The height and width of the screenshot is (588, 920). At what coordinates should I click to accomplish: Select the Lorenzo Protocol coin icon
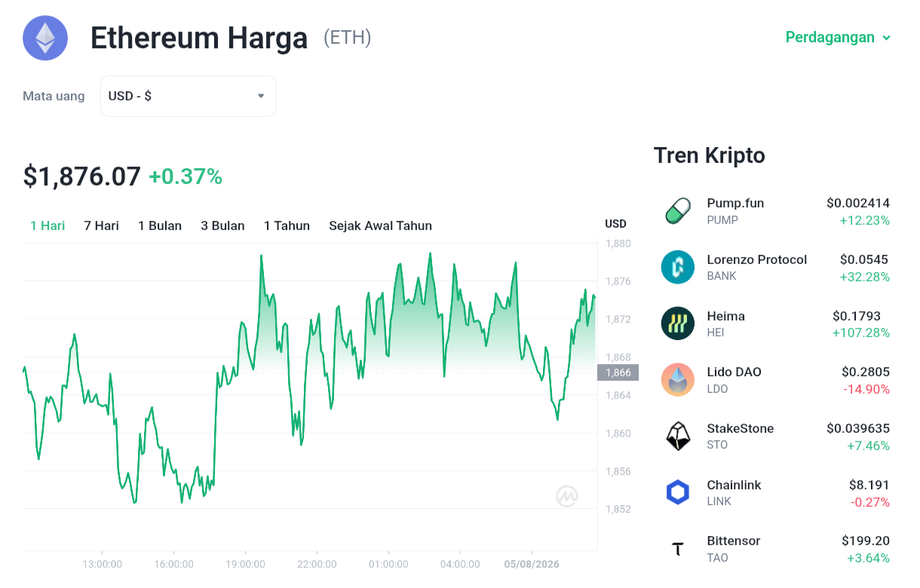point(678,267)
